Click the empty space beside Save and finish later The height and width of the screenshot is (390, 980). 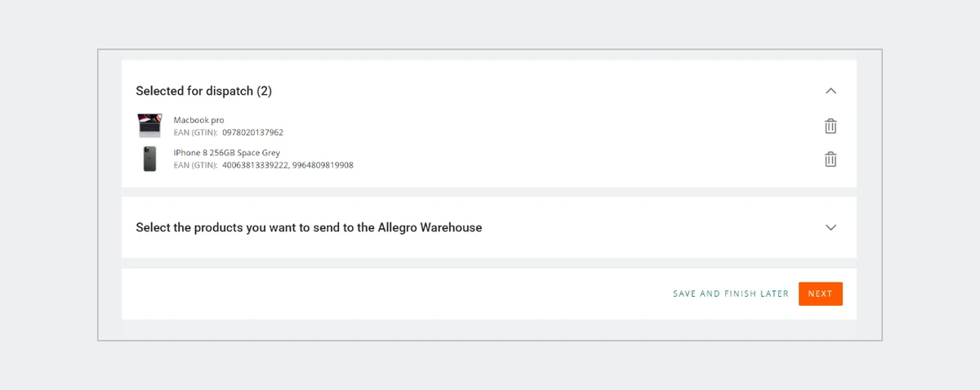(x=392, y=294)
